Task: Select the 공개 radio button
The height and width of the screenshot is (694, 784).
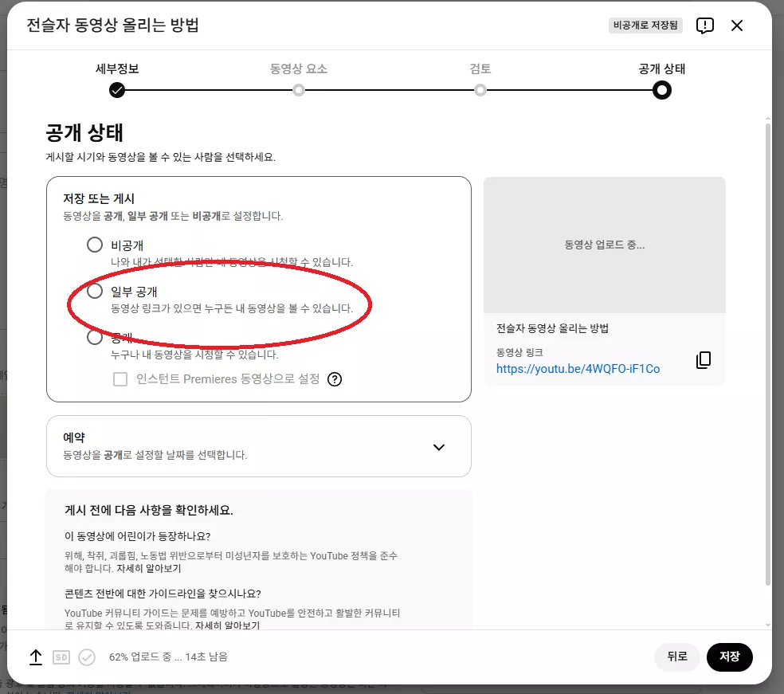Action: [95, 338]
